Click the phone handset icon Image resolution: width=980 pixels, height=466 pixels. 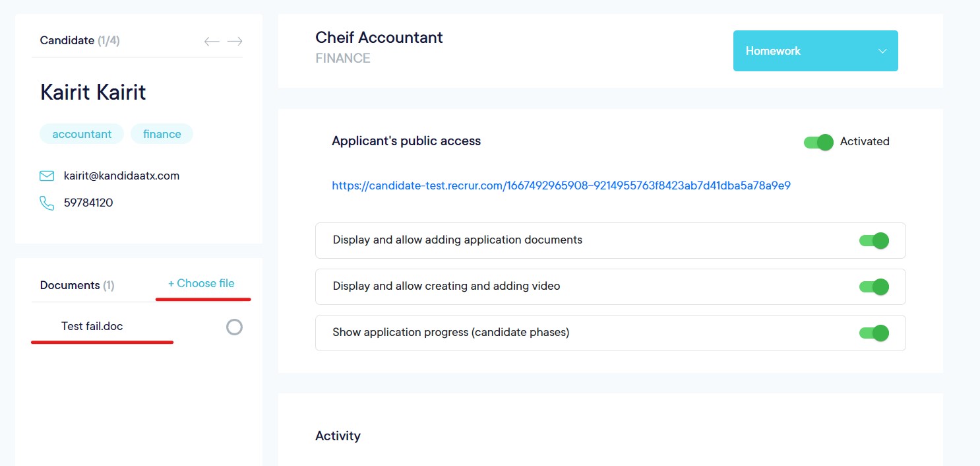pyautogui.click(x=47, y=203)
